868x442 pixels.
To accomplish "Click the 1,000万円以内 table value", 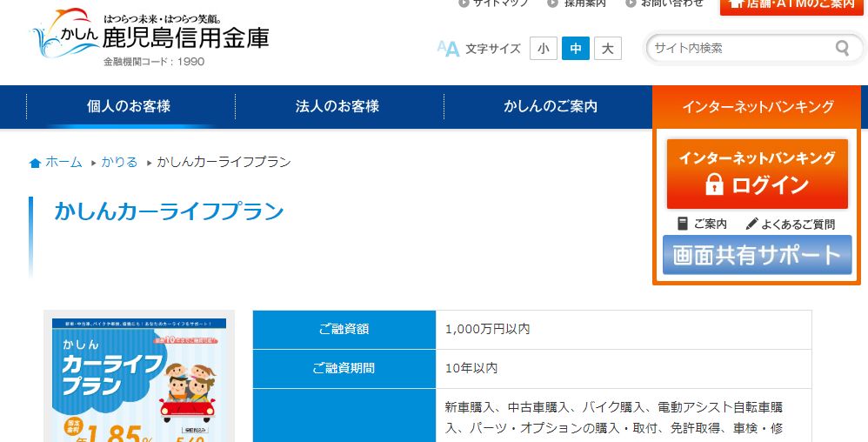I will (488, 329).
